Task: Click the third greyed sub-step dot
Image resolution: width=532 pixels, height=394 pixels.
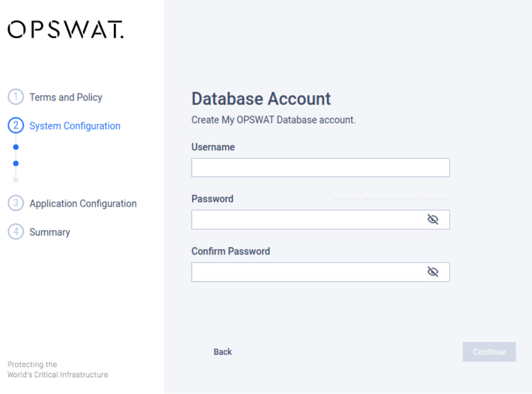Action: pyautogui.click(x=16, y=180)
